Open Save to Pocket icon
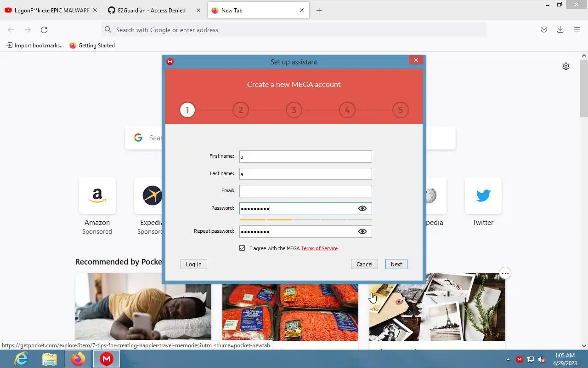Screen dimensions: 588x368 tap(544, 29)
